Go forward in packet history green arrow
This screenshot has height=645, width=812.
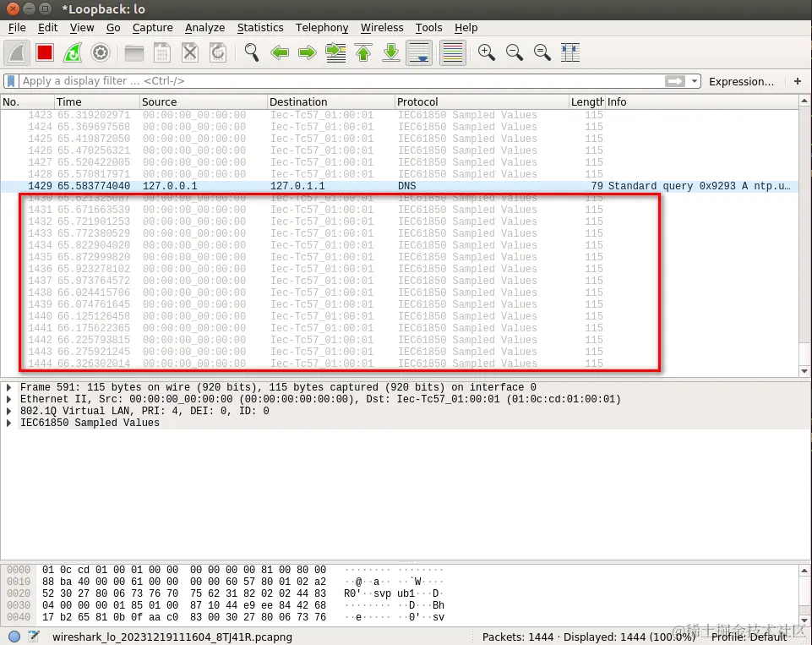click(x=308, y=52)
